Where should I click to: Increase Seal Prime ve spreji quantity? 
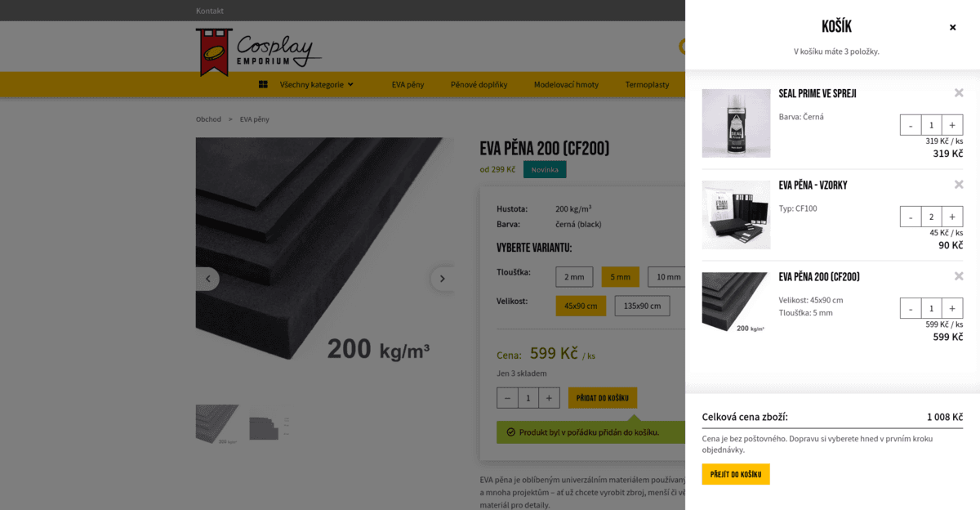click(x=952, y=125)
